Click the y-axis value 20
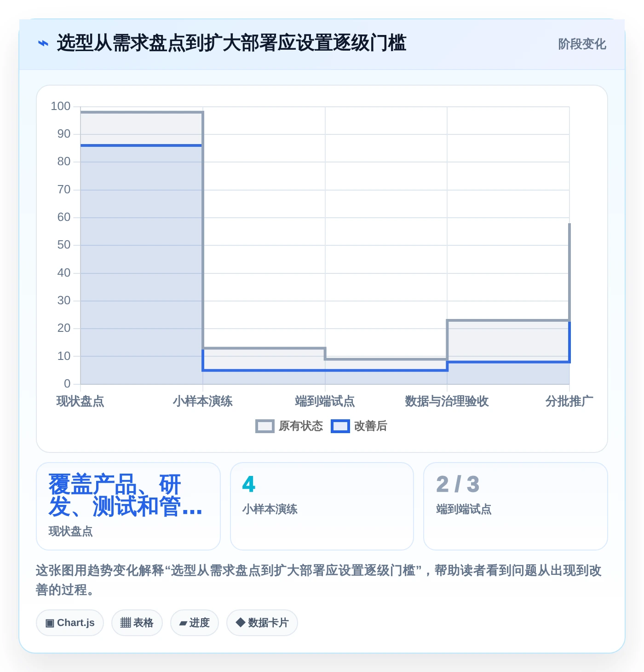This screenshot has height=672, width=644. tap(64, 328)
